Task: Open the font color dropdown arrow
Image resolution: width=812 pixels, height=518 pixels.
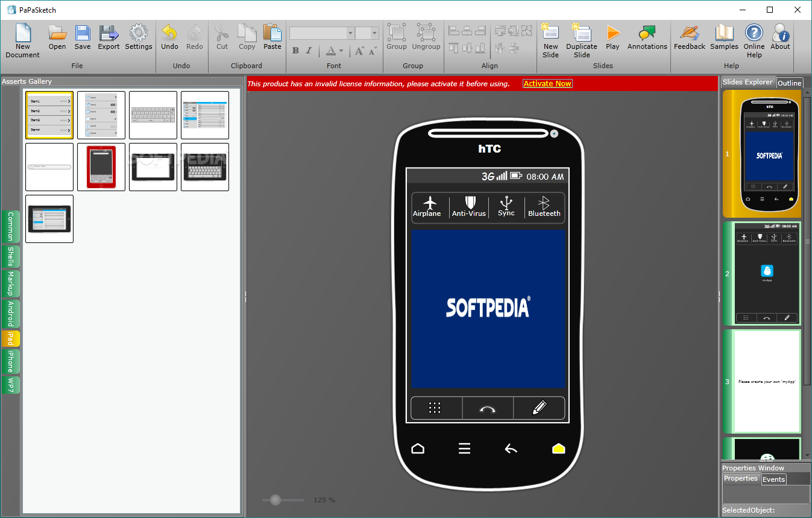Action: pos(341,51)
